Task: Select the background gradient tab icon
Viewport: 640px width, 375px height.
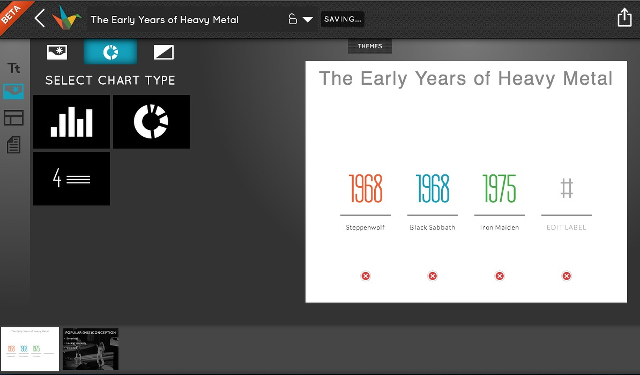Action: click(x=164, y=52)
